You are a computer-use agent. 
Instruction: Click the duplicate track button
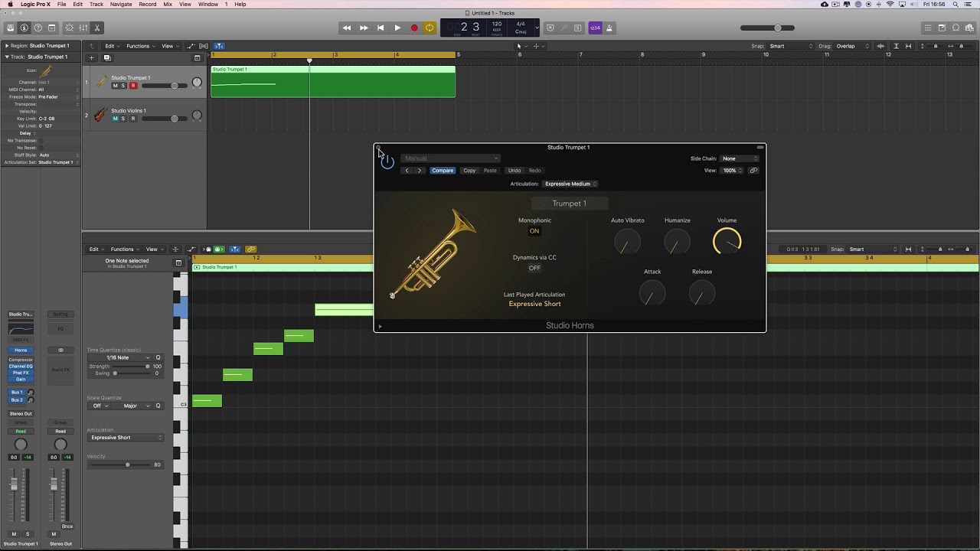pyautogui.click(x=107, y=58)
